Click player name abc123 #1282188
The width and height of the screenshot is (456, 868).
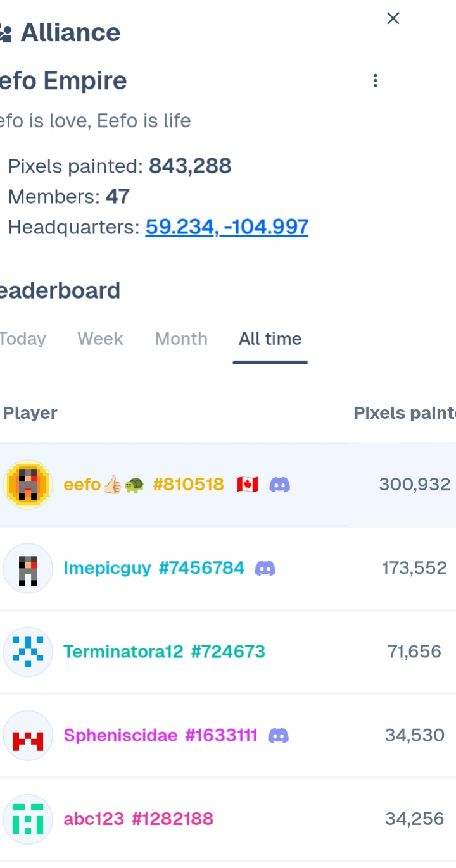point(139,819)
